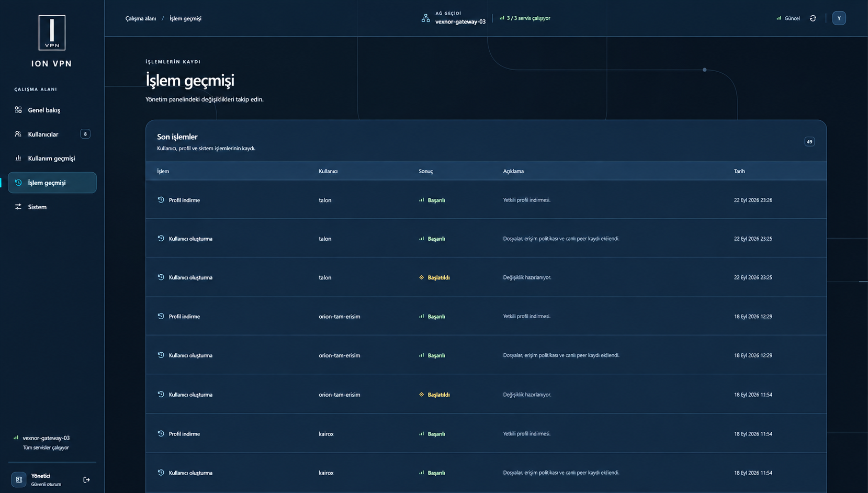Click the Kullanıcılar people icon
This screenshot has height=493, width=868.
coord(18,134)
